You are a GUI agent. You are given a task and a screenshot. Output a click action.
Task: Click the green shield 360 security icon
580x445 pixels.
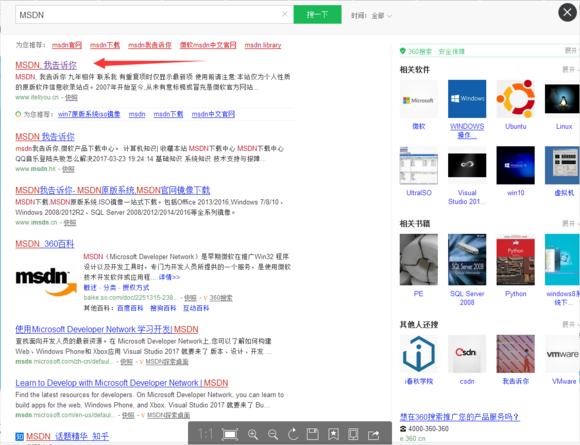[402, 51]
